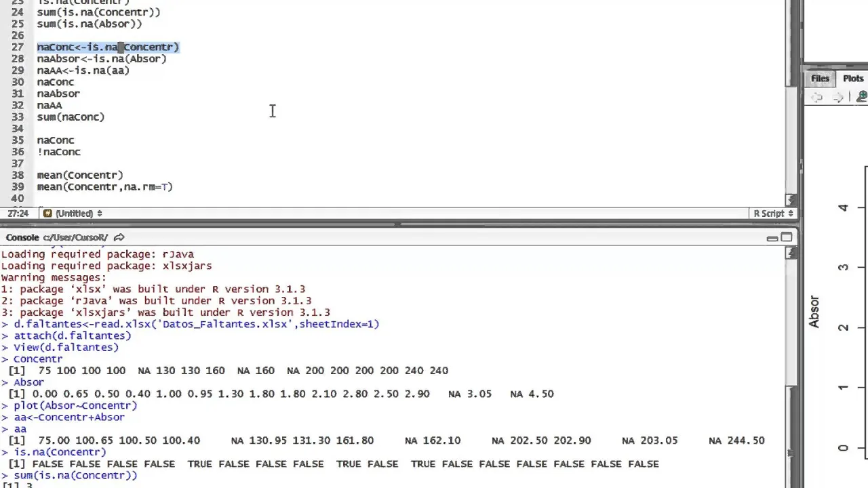
Task: Place cursor in line 24 sum(is.na(Concentr))
Action: coord(98,12)
